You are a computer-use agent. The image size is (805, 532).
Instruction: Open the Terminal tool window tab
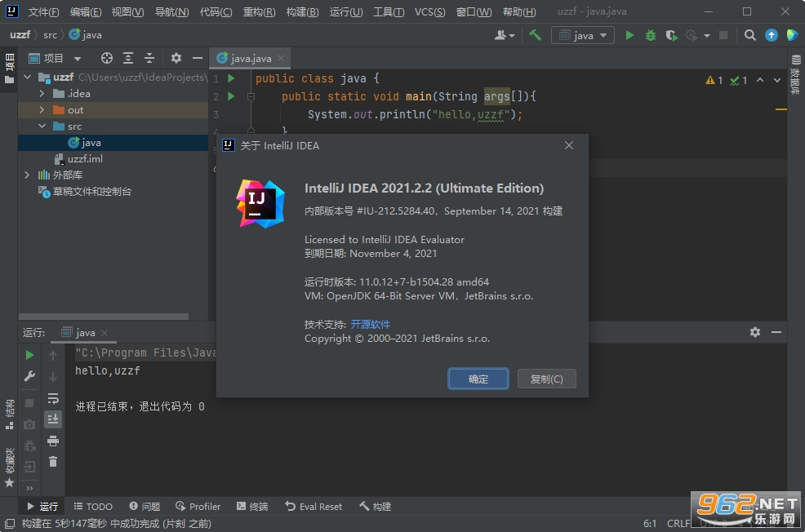pos(252,507)
